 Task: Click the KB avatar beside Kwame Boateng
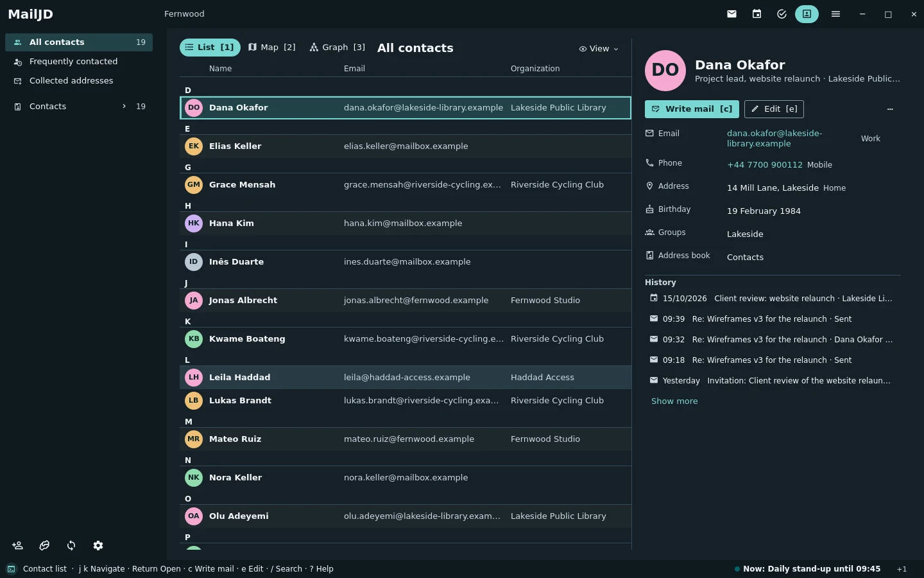click(x=194, y=339)
